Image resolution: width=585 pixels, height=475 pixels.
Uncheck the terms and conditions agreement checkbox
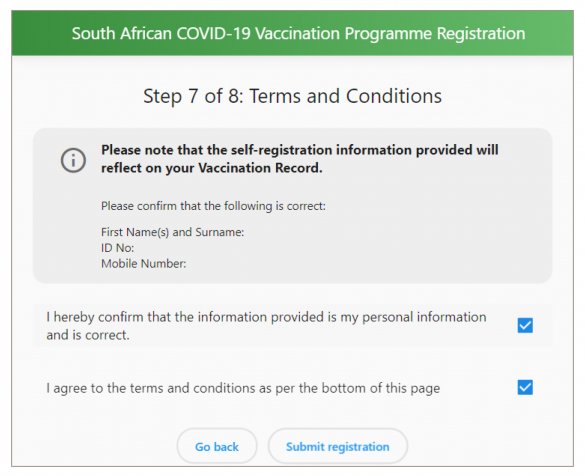click(x=525, y=387)
